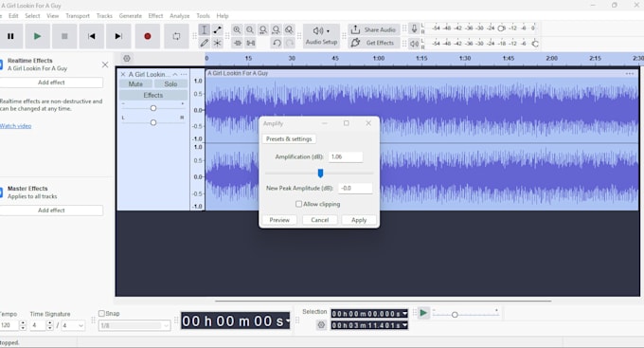Image resolution: width=644 pixels, height=348 pixels.
Task: Select the Draw pencil tool
Action: pos(205,43)
